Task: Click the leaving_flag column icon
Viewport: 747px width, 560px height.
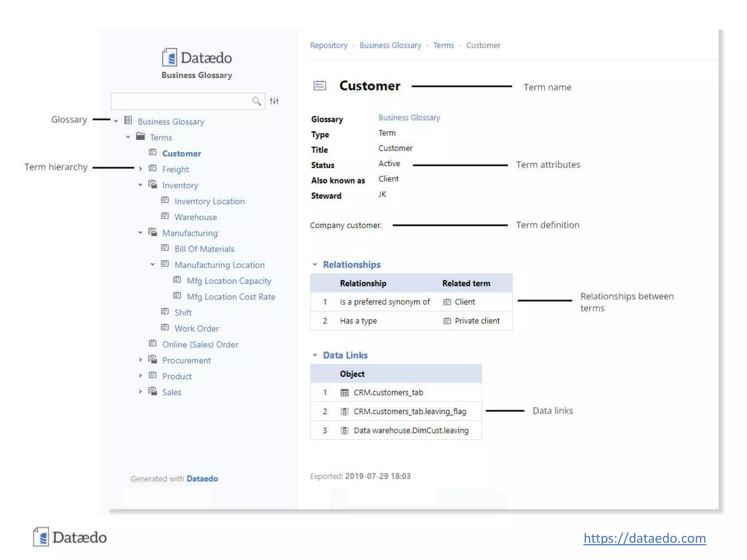Action: coord(344,412)
